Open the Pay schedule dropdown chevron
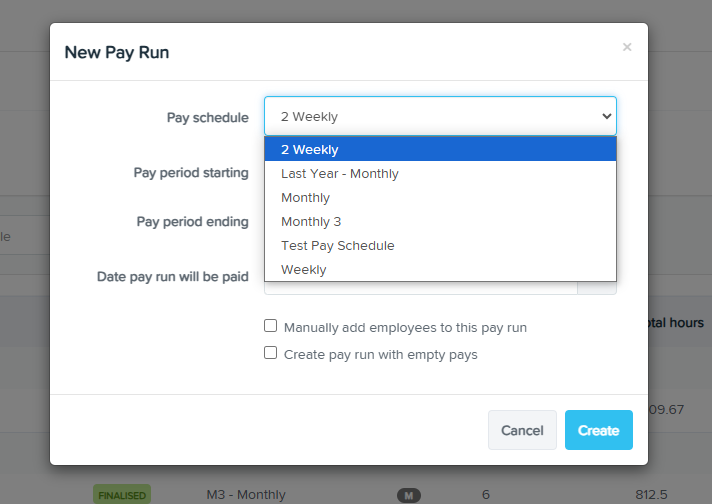Image resolution: width=712 pixels, height=504 pixels. (x=607, y=116)
